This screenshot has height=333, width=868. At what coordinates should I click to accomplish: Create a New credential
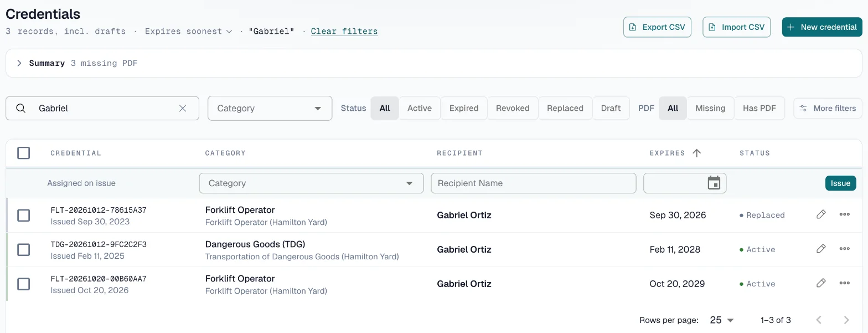822,27
